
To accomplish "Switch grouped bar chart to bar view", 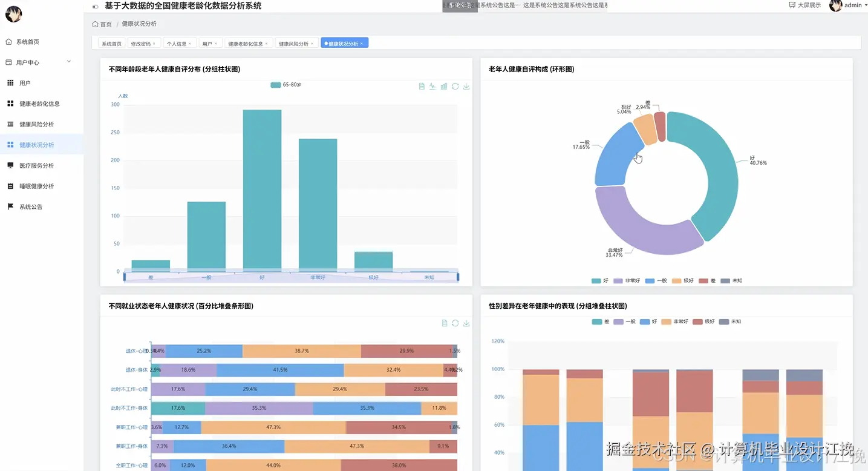I will click(x=444, y=87).
